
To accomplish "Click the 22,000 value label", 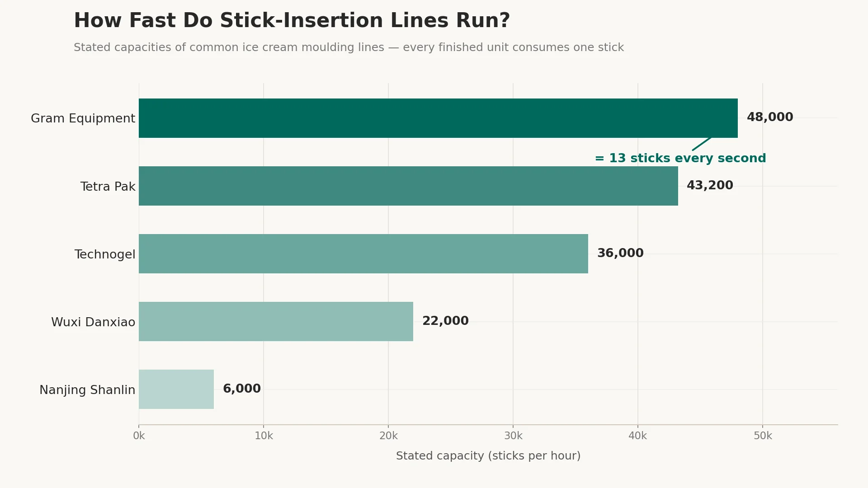I will (445, 321).
